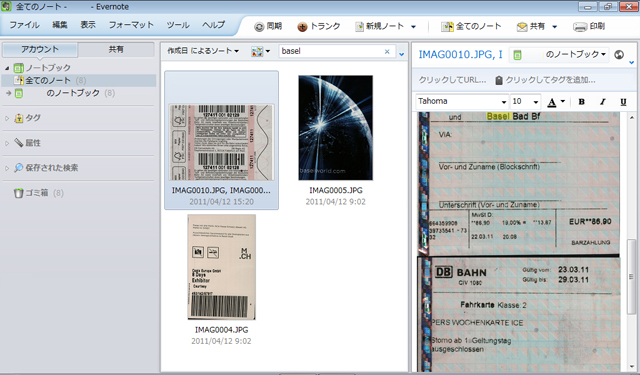Expand the 共有 toolbar dropdown arrow
640x375 pixels.
(x=555, y=27)
